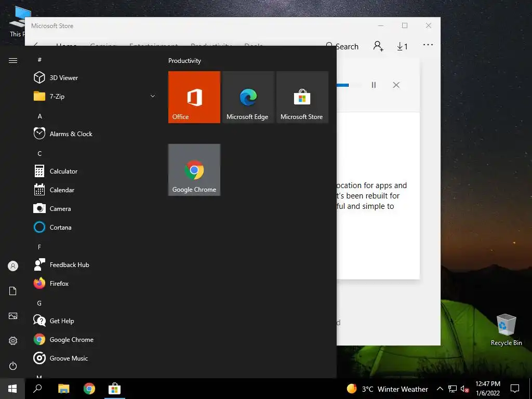
Task: Cancel the Store download
Action: coord(396,85)
